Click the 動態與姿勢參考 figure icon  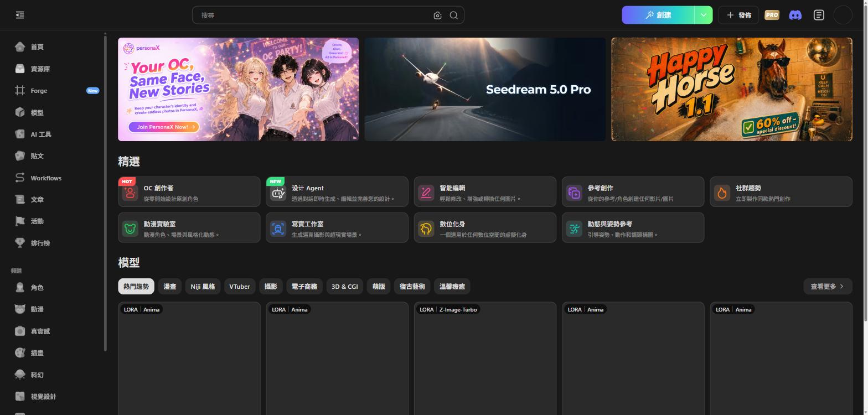point(574,229)
